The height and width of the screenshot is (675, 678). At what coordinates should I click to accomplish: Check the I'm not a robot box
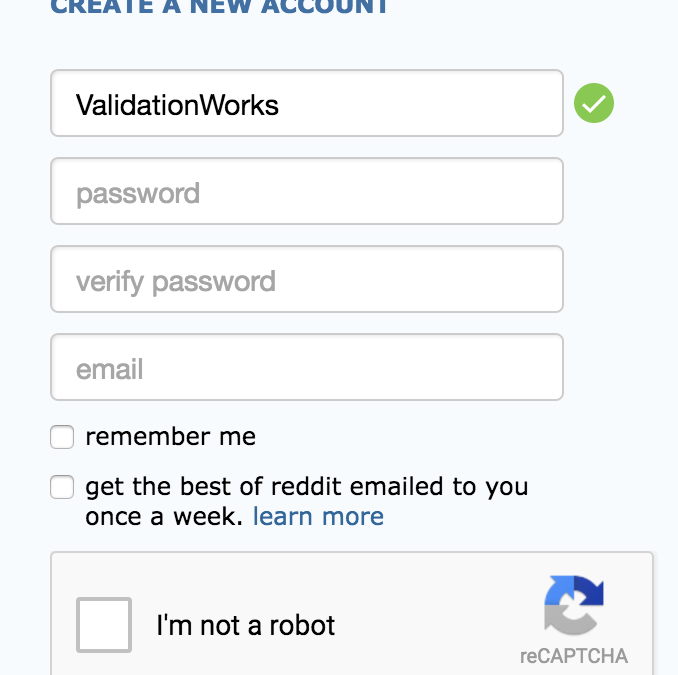click(x=104, y=625)
